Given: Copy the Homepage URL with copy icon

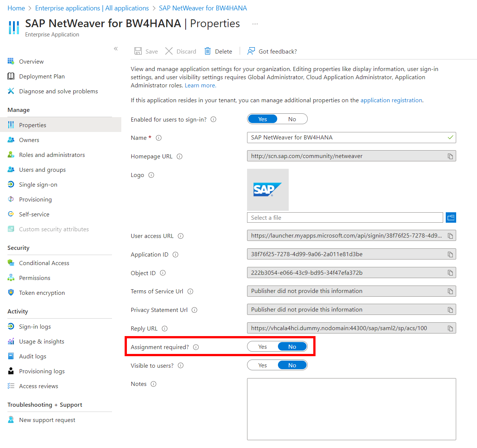Looking at the screenshot, I should coord(450,157).
